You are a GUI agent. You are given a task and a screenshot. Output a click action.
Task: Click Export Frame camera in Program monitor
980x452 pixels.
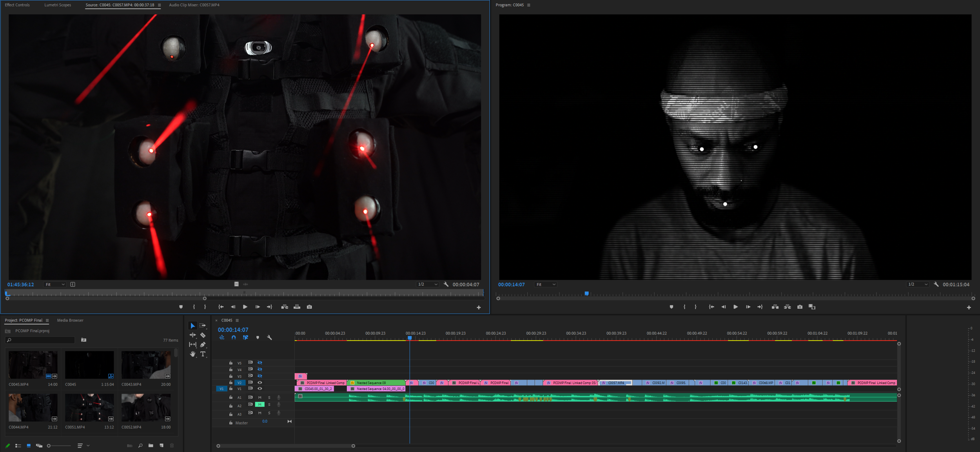click(x=800, y=307)
